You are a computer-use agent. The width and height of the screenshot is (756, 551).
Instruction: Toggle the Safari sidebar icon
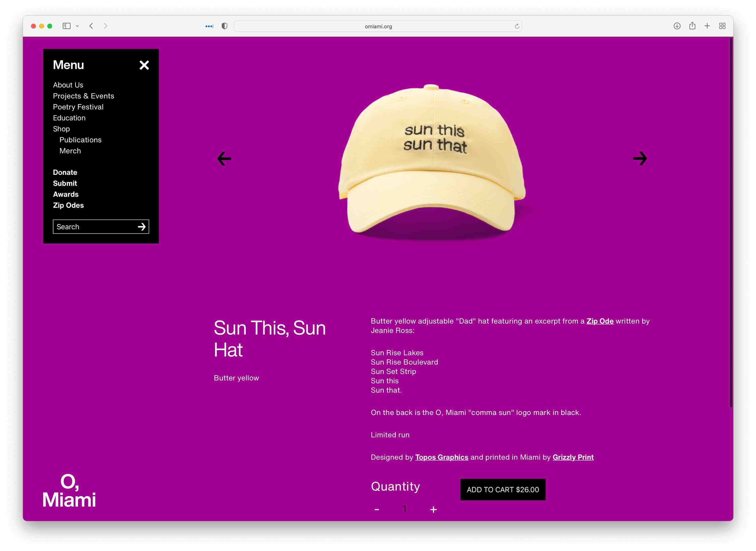pyautogui.click(x=67, y=26)
